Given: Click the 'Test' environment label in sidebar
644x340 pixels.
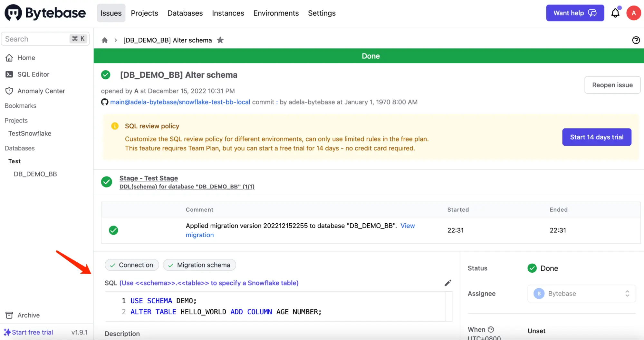Looking at the screenshot, I should pos(14,161).
